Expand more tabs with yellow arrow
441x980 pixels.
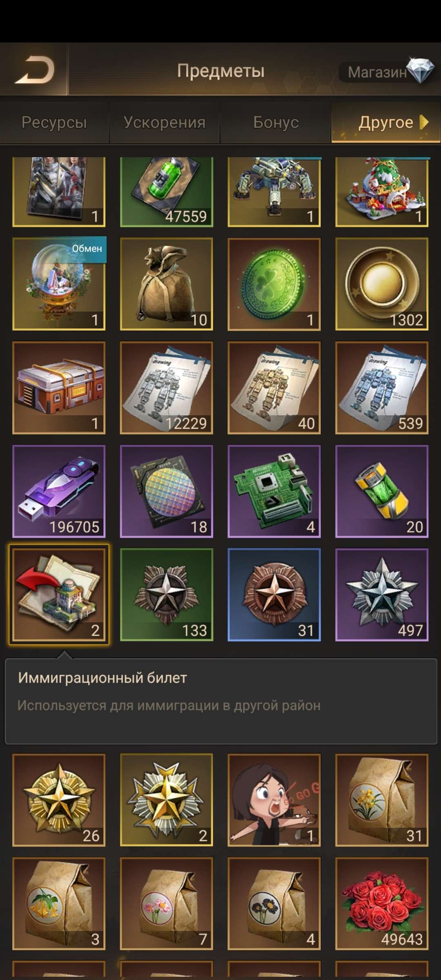tap(424, 122)
